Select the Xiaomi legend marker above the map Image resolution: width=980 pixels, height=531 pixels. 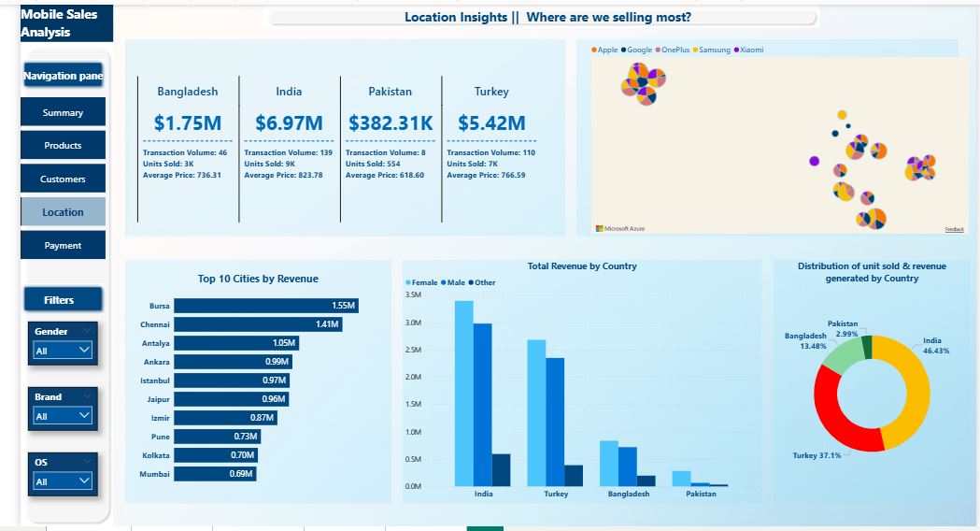coord(737,50)
